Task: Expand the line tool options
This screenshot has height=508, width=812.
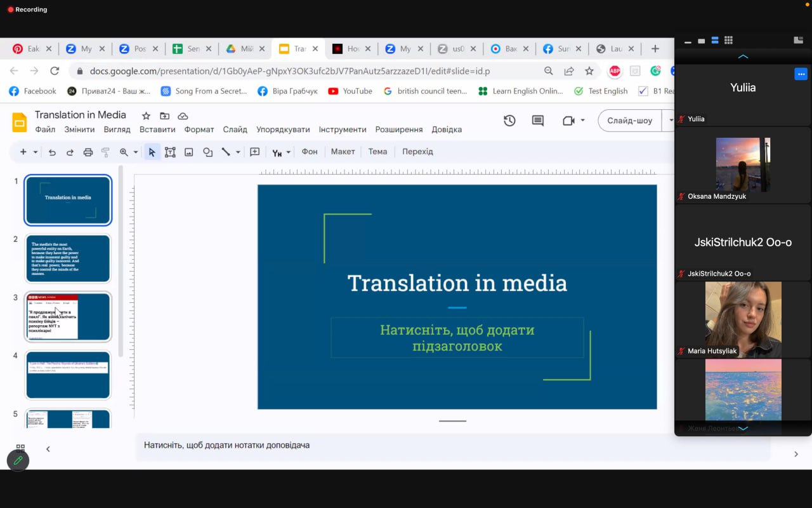Action: tap(237, 152)
